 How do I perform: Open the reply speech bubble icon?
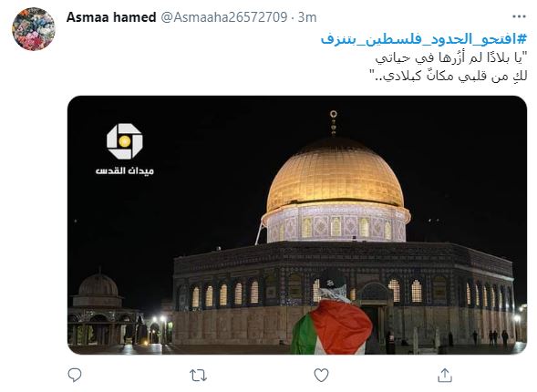coord(75,376)
